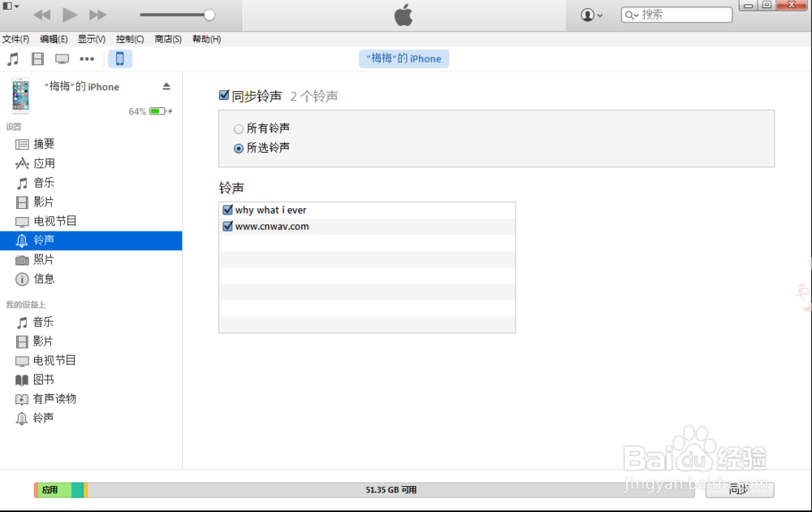Adjust the volume slider knob

point(209,15)
